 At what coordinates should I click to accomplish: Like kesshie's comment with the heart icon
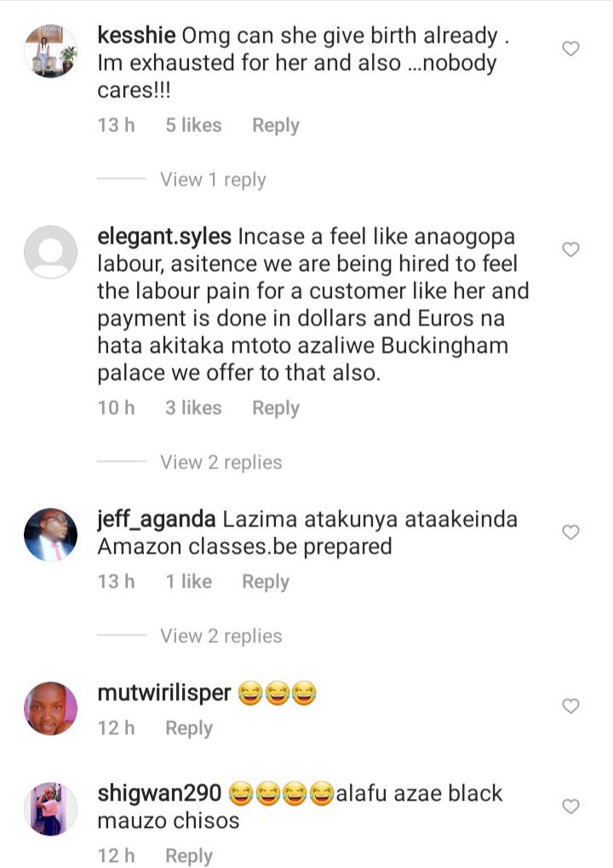570,49
